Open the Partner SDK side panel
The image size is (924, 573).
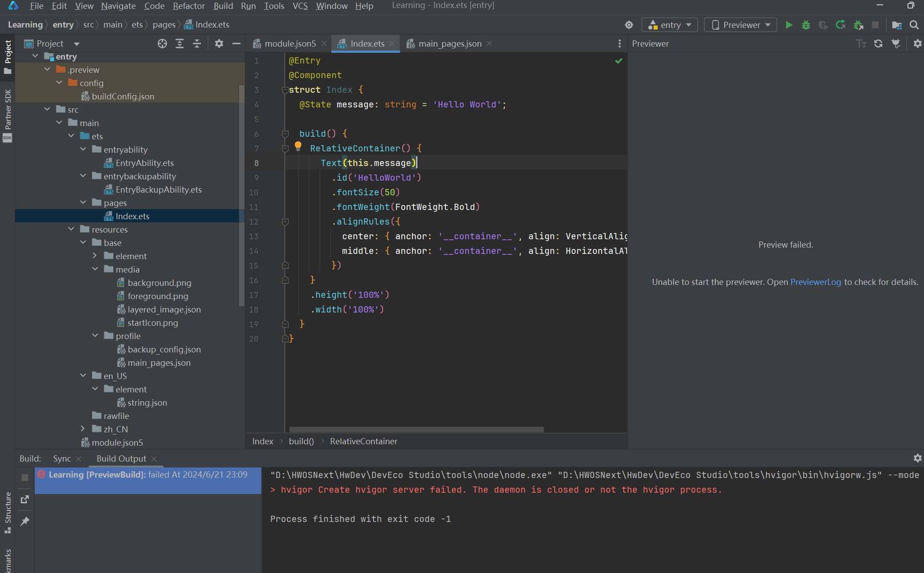8,115
